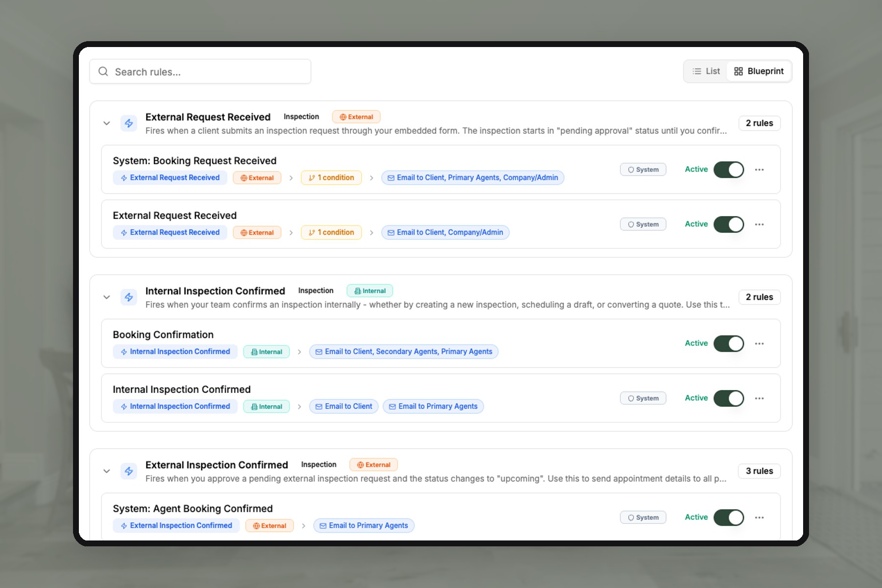
Task: Click Email to Client, Secondary Agents, Primary Agents chip
Action: [404, 351]
